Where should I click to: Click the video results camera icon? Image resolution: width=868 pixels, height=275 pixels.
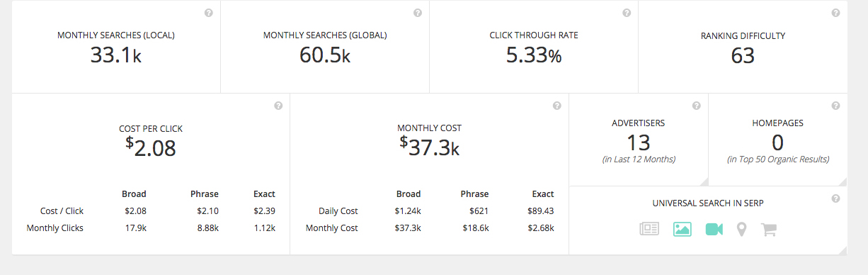coord(714,230)
